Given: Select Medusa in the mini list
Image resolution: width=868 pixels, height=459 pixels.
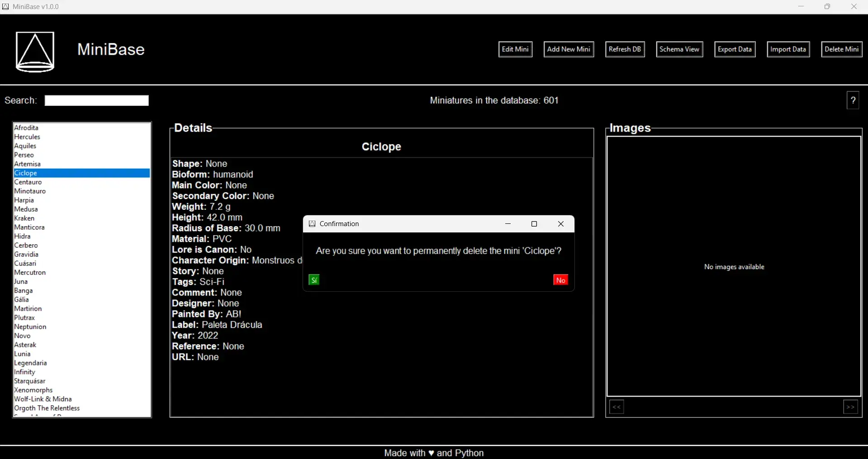Looking at the screenshot, I should coord(82,209).
